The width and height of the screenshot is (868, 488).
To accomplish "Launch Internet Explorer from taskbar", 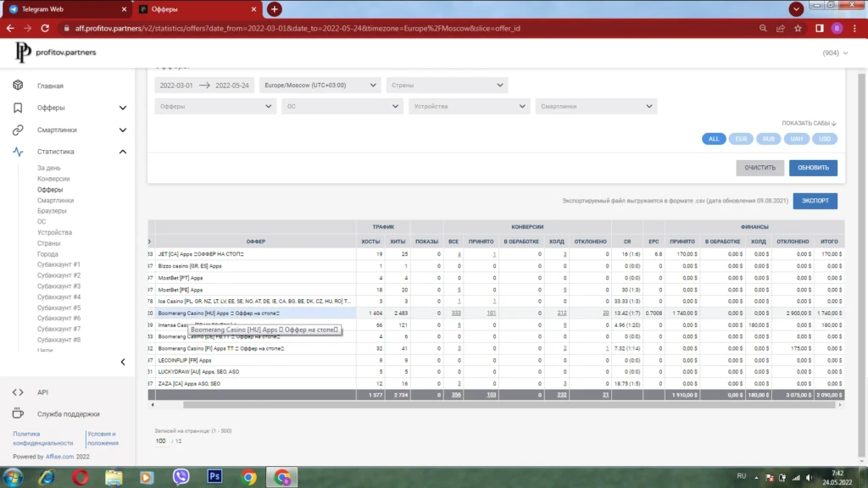I will (47, 477).
